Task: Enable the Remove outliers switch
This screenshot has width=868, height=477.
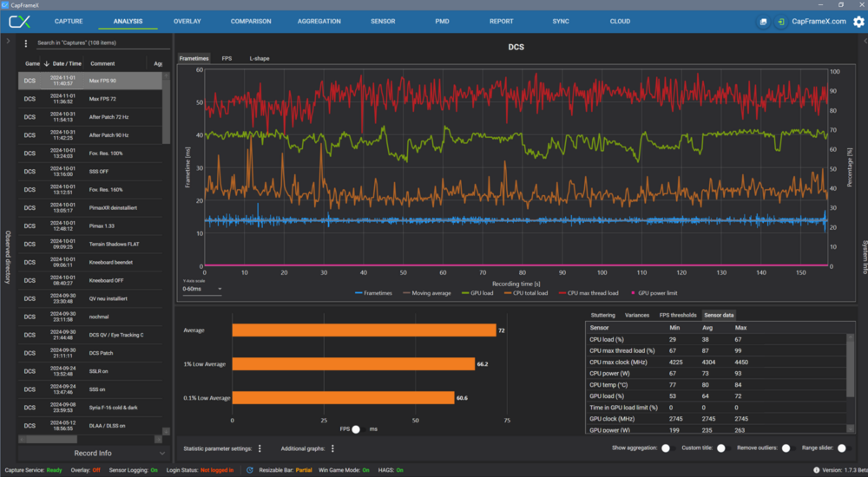Action: coord(786,448)
